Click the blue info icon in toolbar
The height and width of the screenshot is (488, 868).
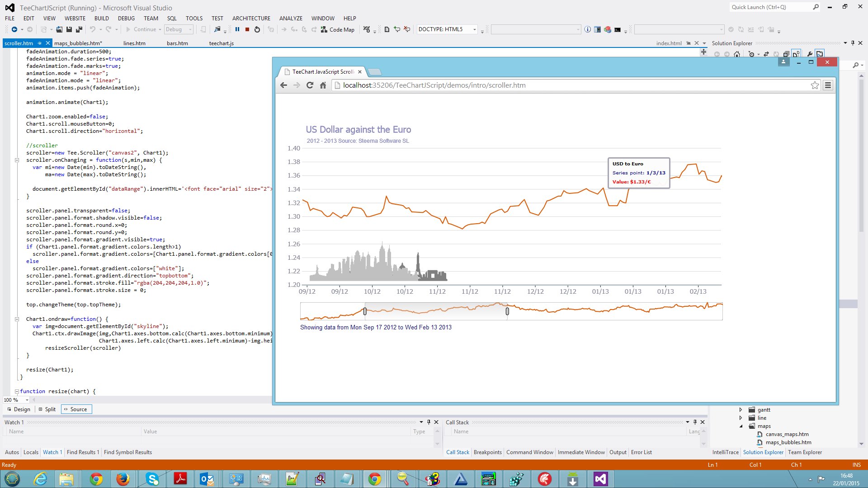pos(587,29)
